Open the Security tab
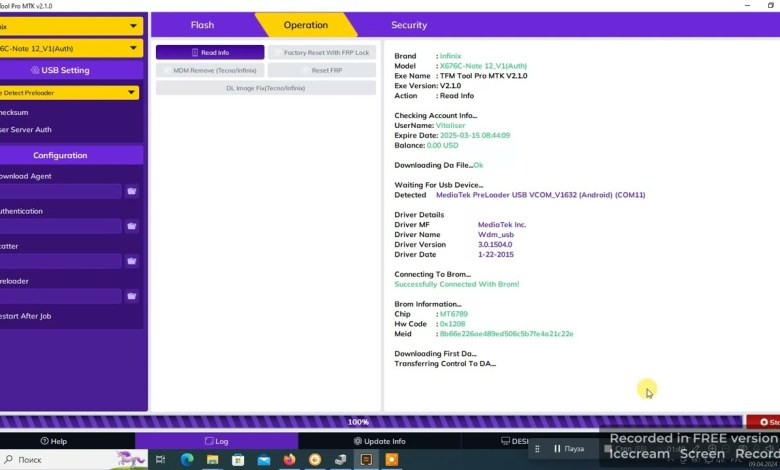Viewport: 780px width, 470px height. [408, 25]
